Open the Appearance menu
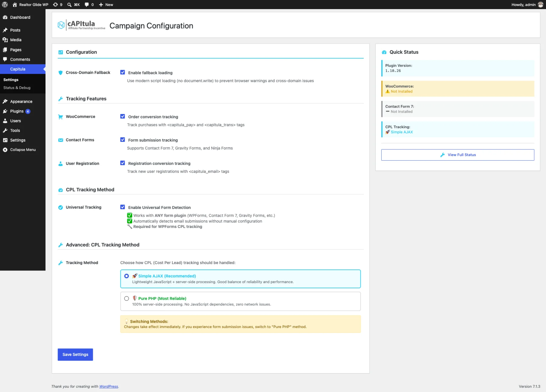Image resolution: width=546 pixels, height=392 pixels. 23,102
